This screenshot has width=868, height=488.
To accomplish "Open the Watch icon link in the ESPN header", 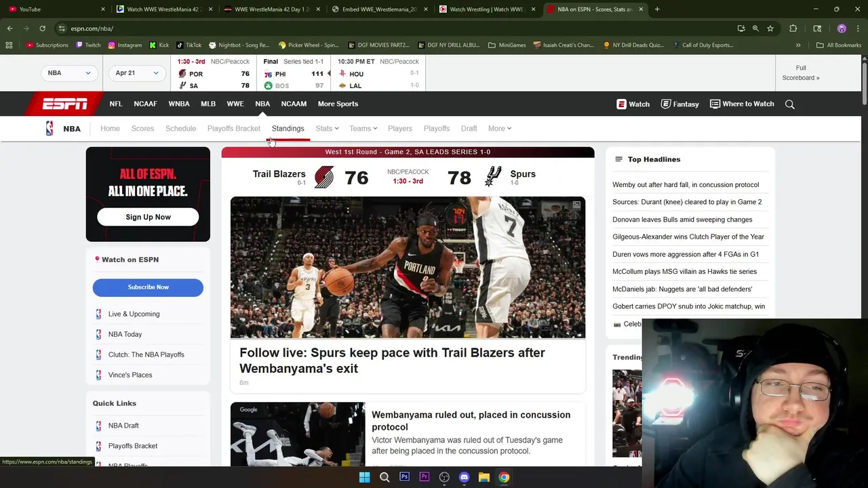I will click(633, 104).
